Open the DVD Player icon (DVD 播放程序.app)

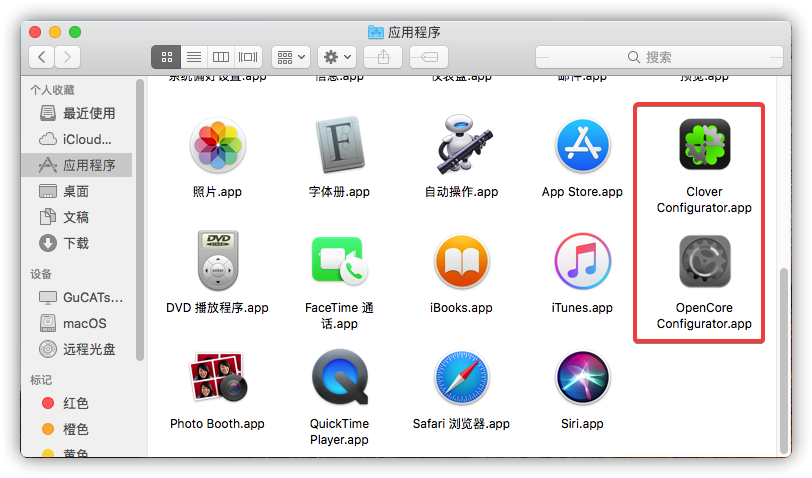(x=218, y=260)
